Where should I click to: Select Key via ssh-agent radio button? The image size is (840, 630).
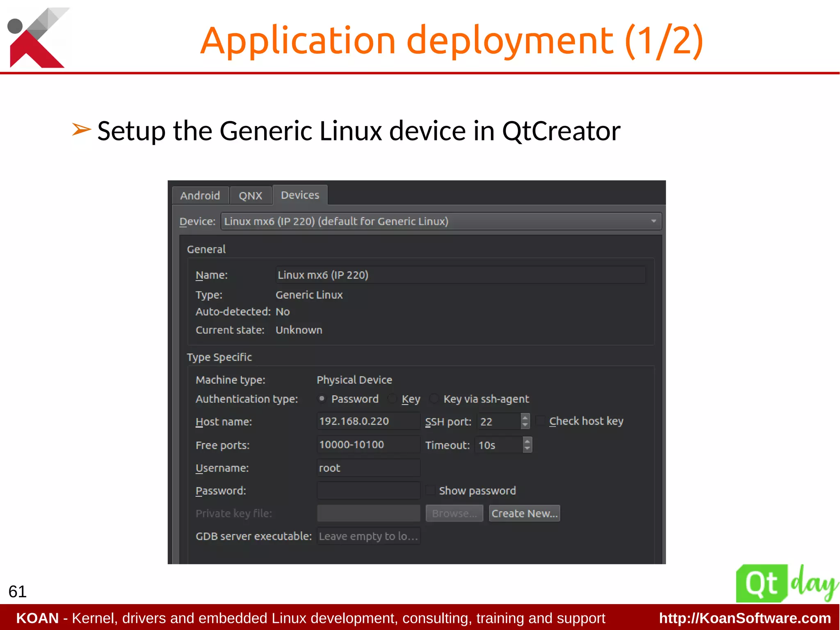pyautogui.click(x=434, y=399)
